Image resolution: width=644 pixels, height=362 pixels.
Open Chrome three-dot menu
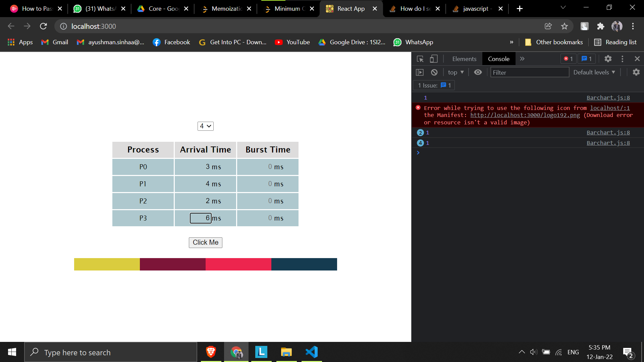tap(633, 26)
